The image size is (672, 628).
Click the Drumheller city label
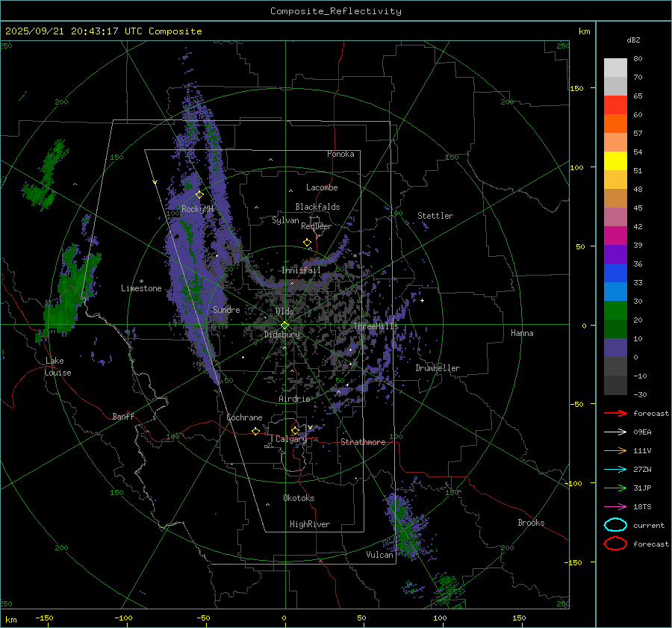pyautogui.click(x=438, y=368)
